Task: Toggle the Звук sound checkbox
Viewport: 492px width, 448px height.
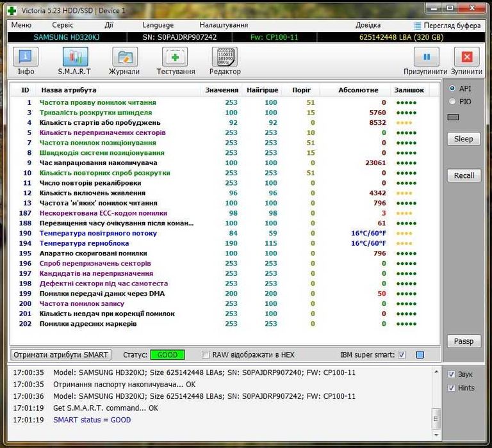Action: pos(451,374)
